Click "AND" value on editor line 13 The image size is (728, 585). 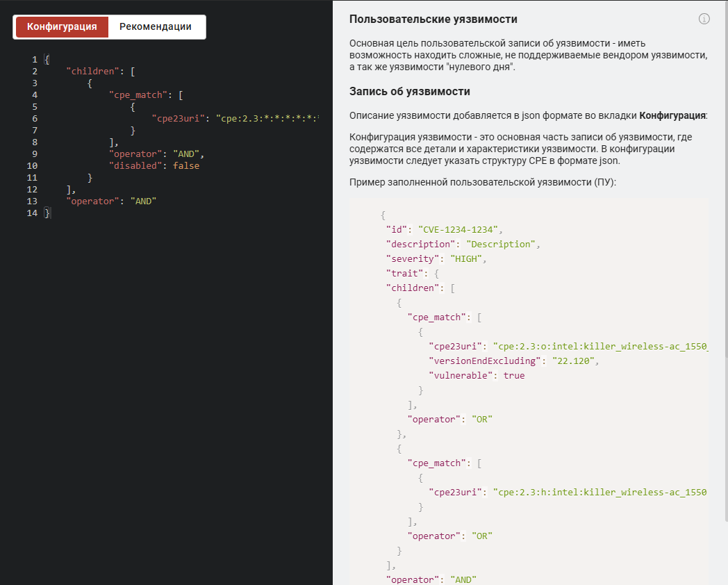click(144, 201)
